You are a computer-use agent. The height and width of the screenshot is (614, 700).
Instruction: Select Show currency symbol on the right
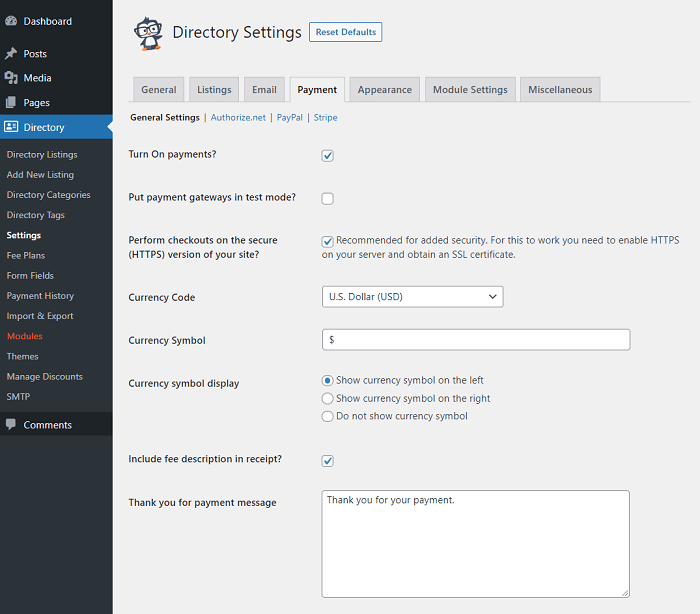(x=327, y=398)
